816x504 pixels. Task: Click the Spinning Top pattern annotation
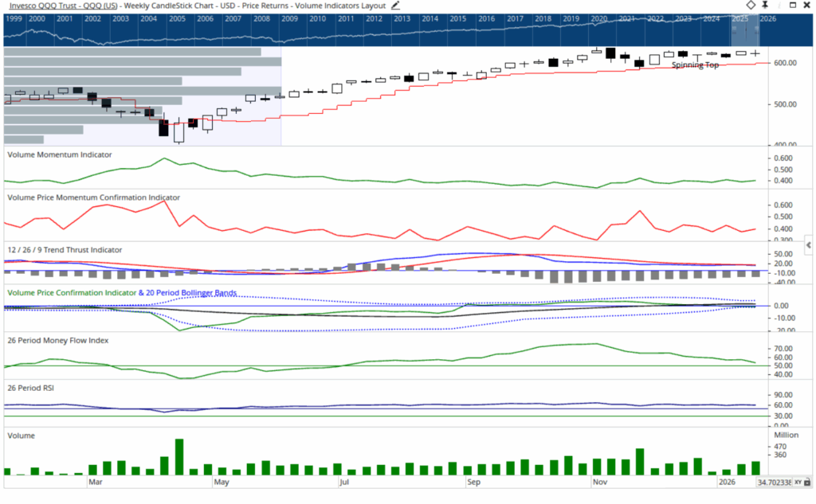click(x=695, y=65)
